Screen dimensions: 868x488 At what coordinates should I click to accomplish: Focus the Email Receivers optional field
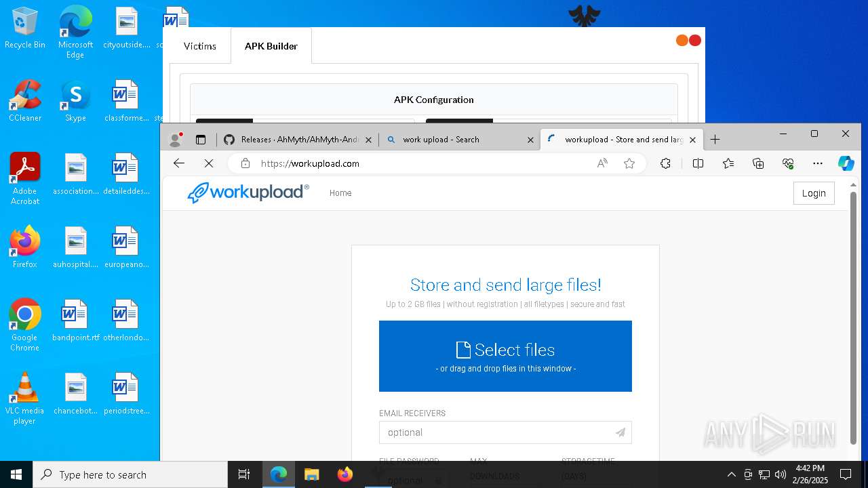click(505, 432)
